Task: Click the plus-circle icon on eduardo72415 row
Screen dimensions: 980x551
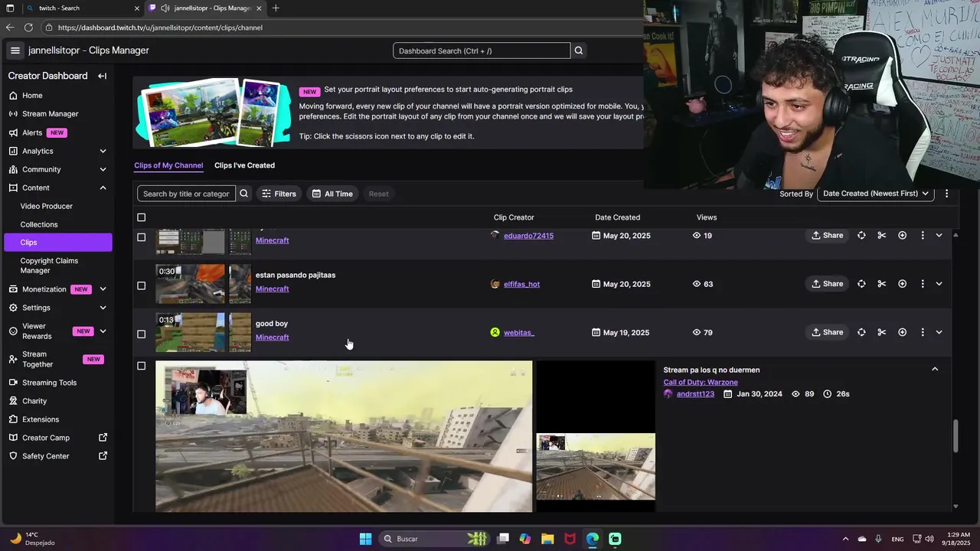Action: coord(902,235)
